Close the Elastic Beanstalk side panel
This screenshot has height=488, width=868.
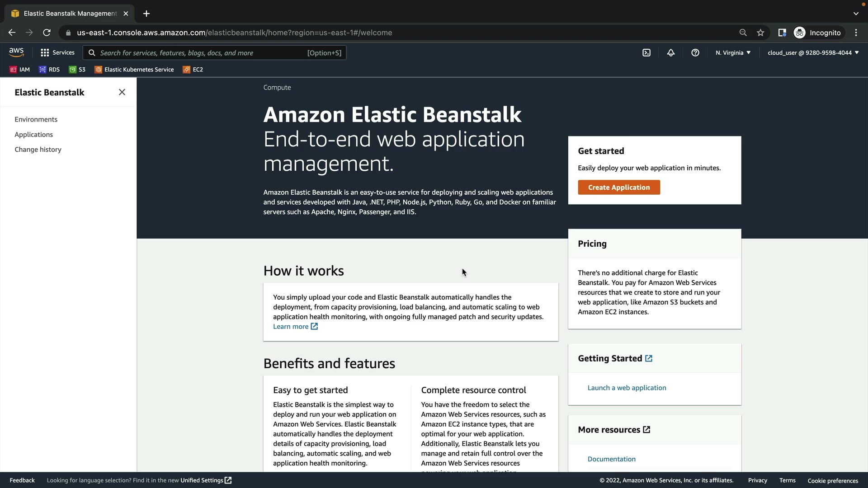tap(122, 92)
